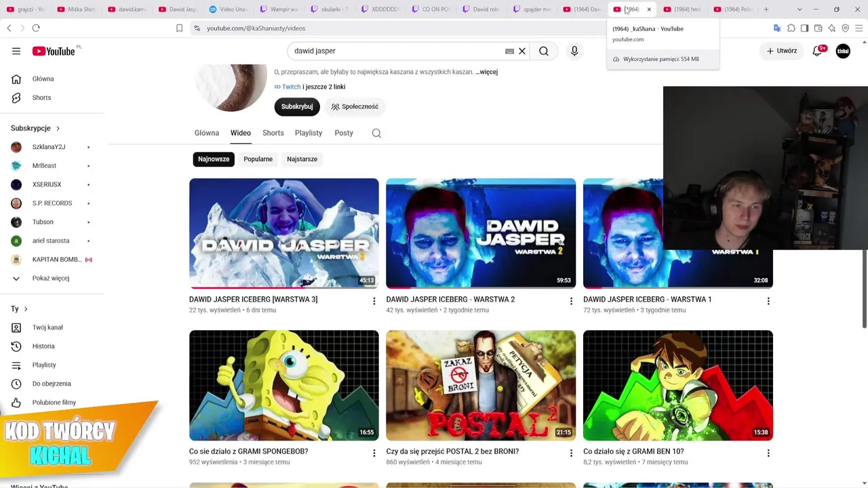
Task: Reload the current page
Action: pos(36,28)
